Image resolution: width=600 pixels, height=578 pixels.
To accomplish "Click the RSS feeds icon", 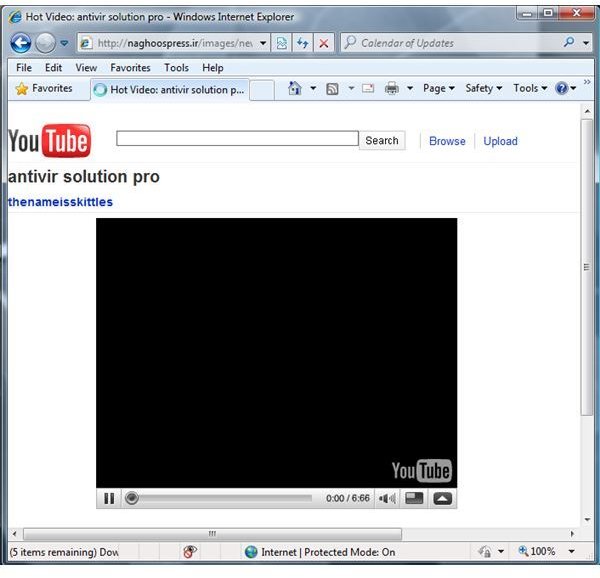I will click(332, 89).
